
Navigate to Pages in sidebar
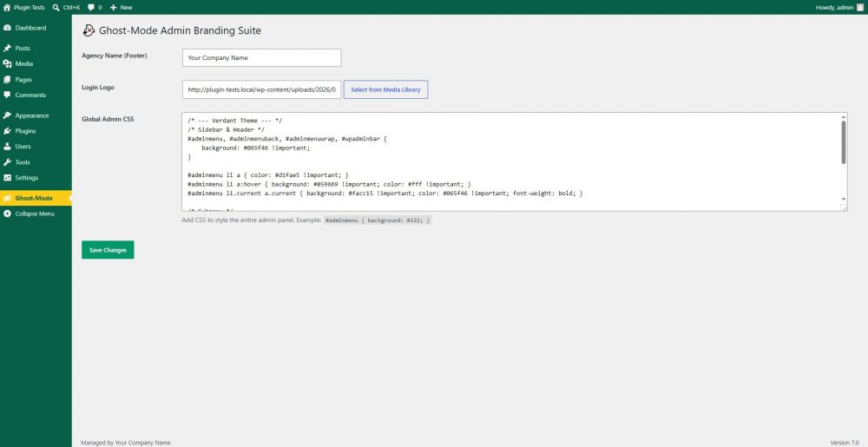click(x=36, y=80)
